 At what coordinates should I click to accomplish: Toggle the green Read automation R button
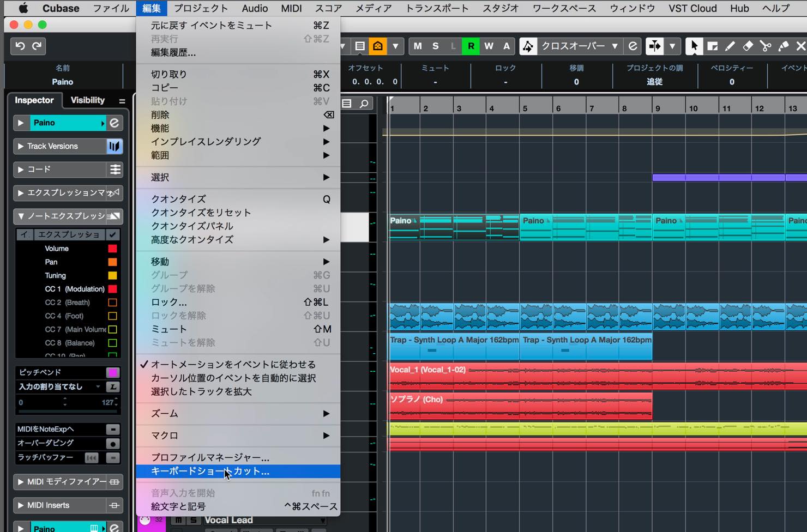(x=471, y=46)
